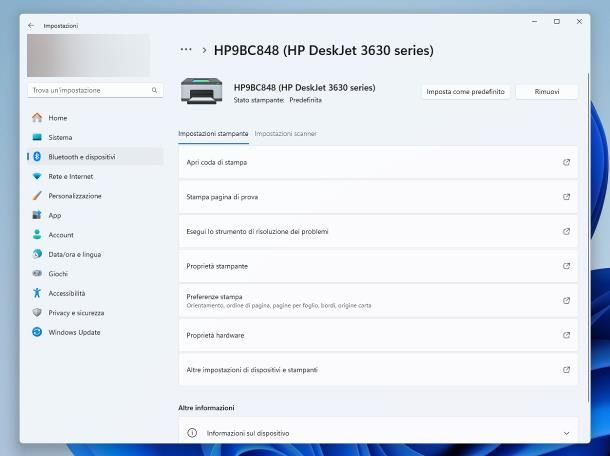Run Esegui lo strumento di risoluzione dei problemi
This screenshot has width=610, height=456.
tap(378, 232)
